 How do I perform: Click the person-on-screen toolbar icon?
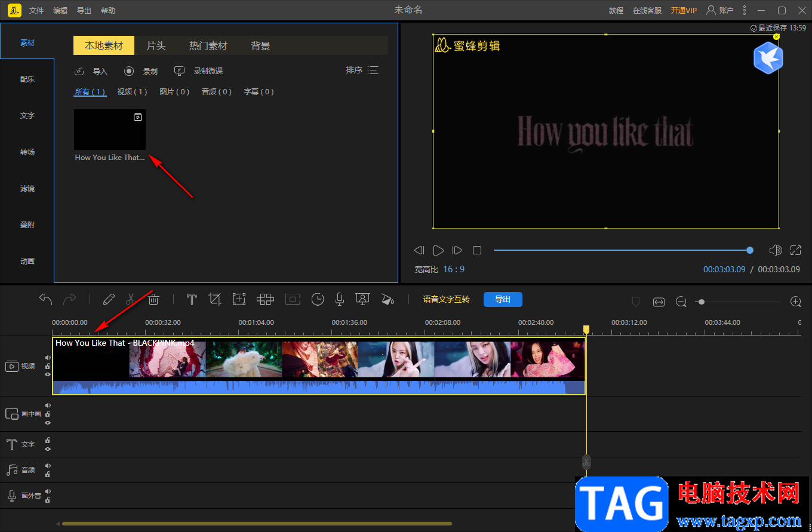(x=362, y=299)
